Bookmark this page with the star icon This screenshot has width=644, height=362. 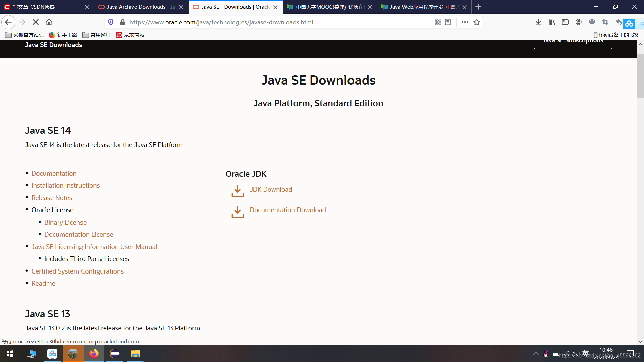(x=477, y=22)
